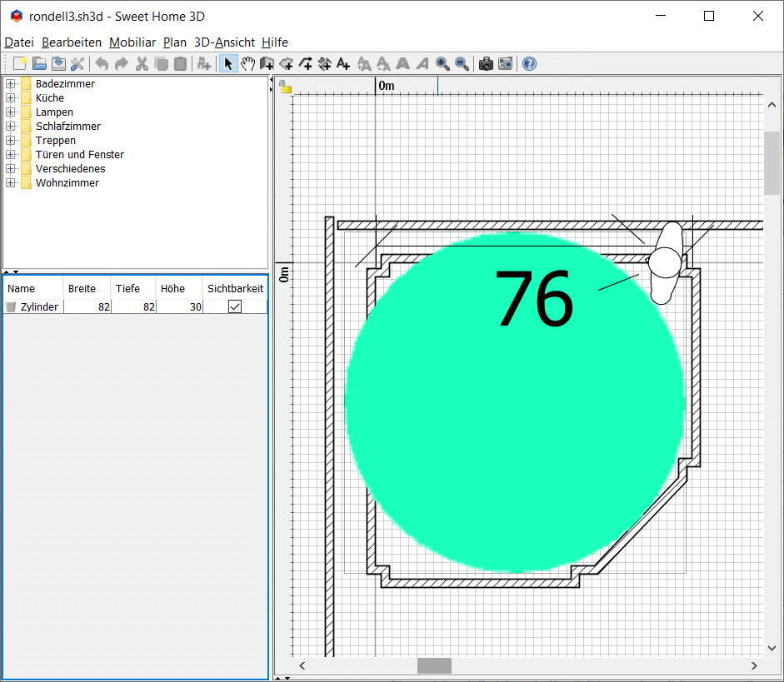Open preferences with the tools icon
Image resolution: width=784 pixels, height=682 pixels.
click(x=77, y=64)
